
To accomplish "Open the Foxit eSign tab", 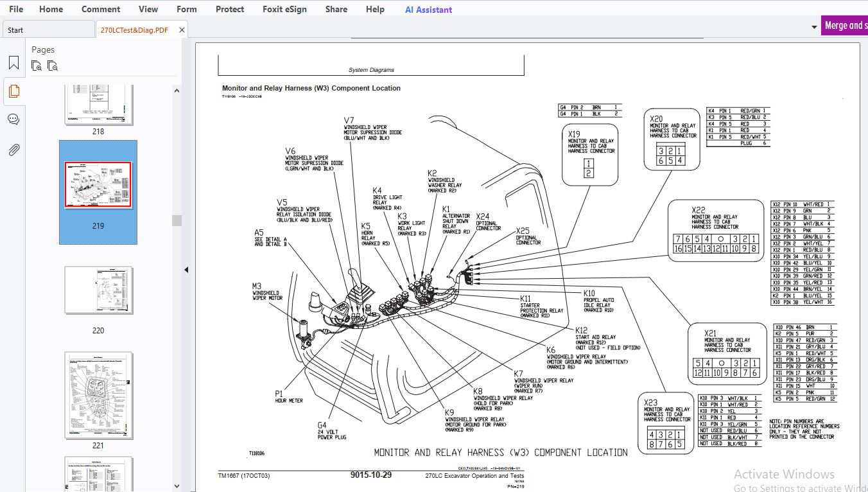I will pos(284,9).
